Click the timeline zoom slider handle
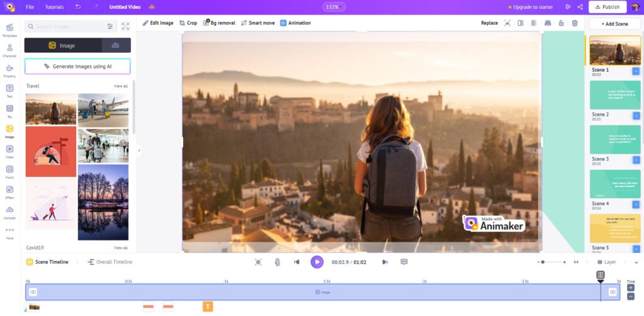The height and width of the screenshot is (316, 644). tap(543, 262)
